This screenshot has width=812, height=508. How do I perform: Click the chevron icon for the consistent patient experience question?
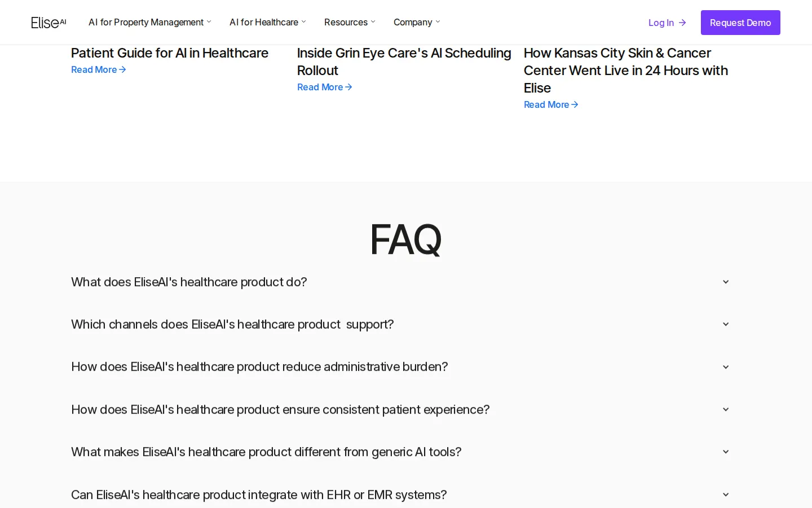(x=726, y=409)
